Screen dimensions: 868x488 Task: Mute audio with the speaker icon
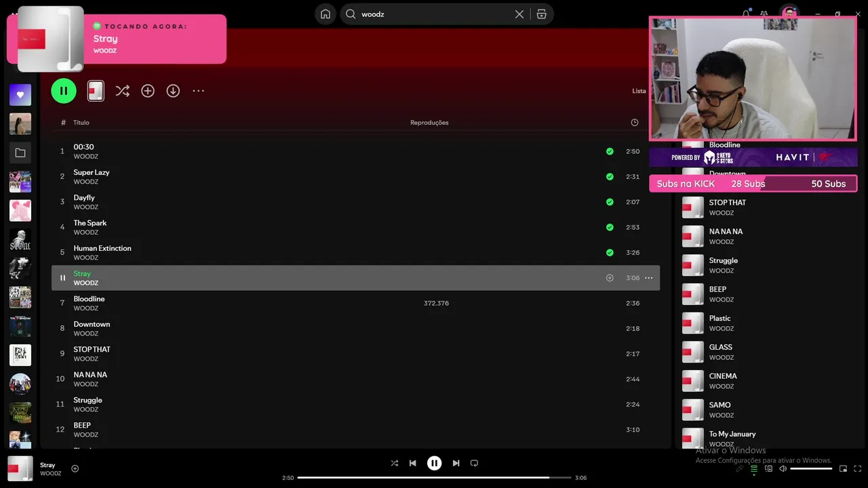783,469
